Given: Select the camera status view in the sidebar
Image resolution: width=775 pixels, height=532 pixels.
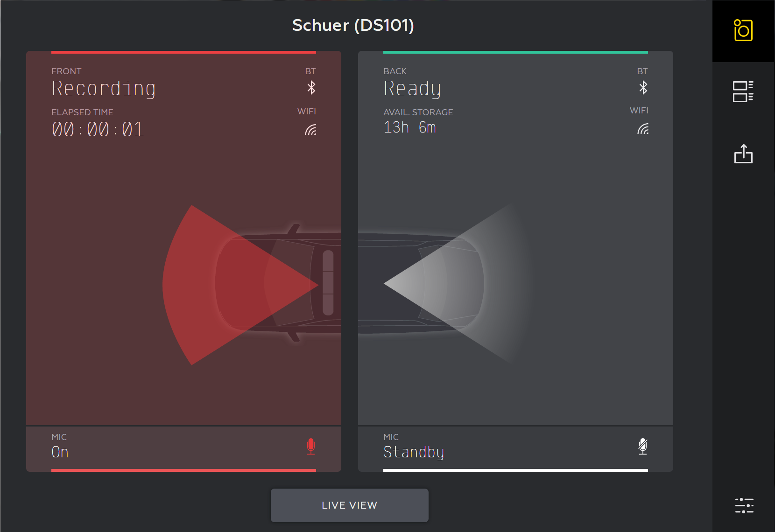Looking at the screenshot, I should [743, 31].
